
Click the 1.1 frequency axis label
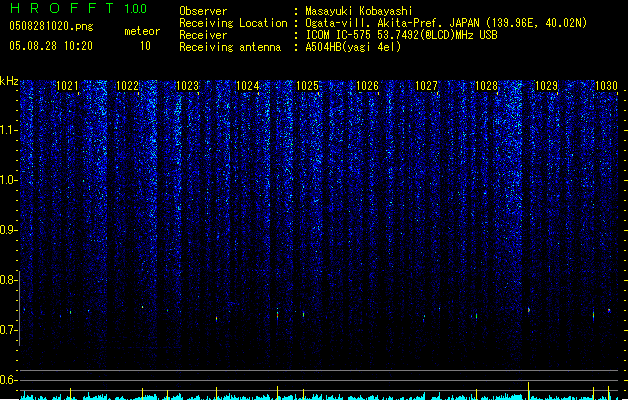pos(8,130)
